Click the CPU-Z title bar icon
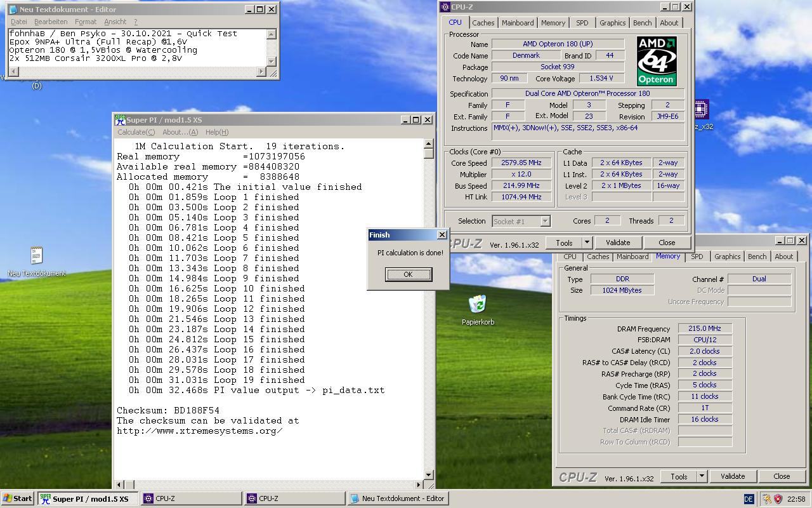The height and width of the screenshot is (508, 812). pos(445,7)
